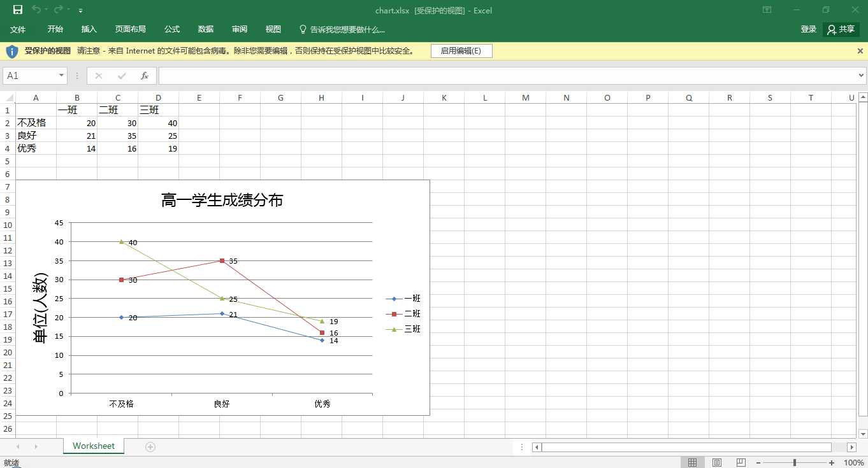Click cell containing 二班 header
This screenshot has width=868, height=468.
[118, 110]
